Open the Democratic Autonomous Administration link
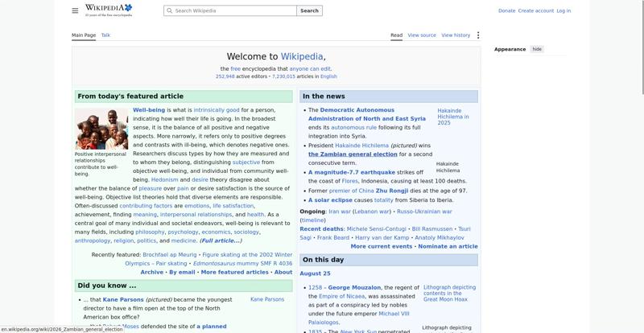Image resolution: width=644 pixels, height=333 pixels. (x=367, y=114)
